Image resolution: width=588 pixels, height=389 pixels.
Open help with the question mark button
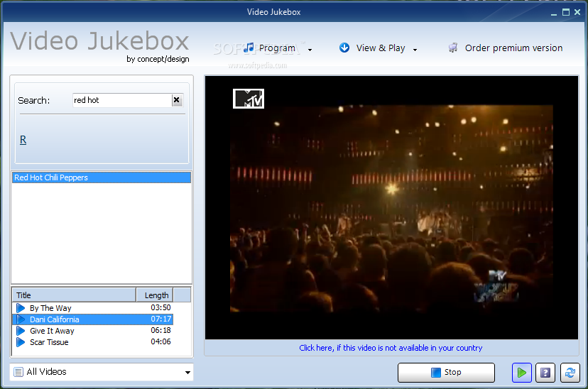[545, 373]
